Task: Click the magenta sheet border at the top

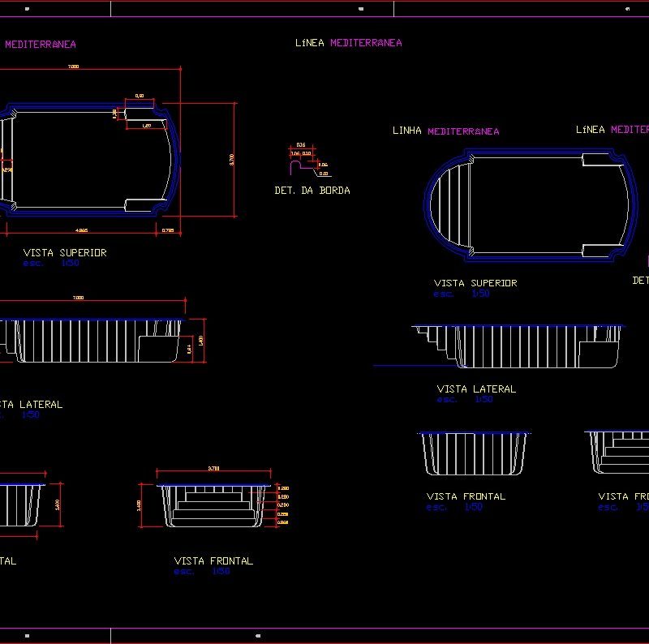Action: (324, 11)
